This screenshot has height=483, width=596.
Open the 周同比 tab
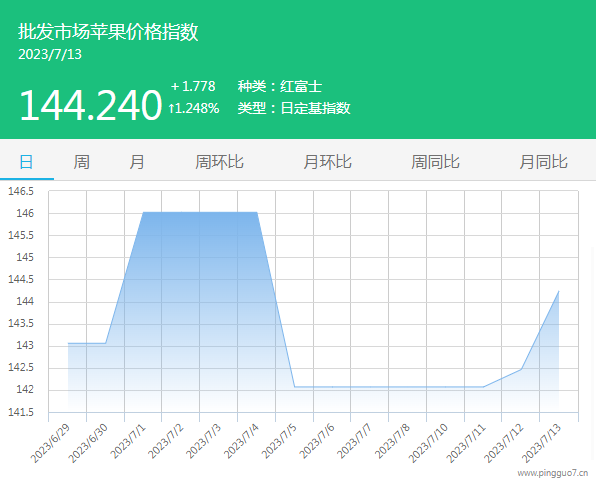pyautogui.click(x=435, y=162)
